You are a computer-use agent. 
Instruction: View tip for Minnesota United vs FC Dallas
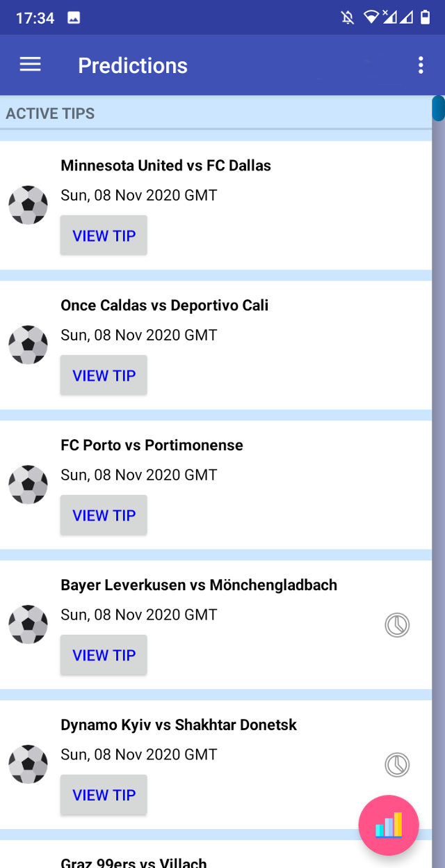(x=104, y=235)
